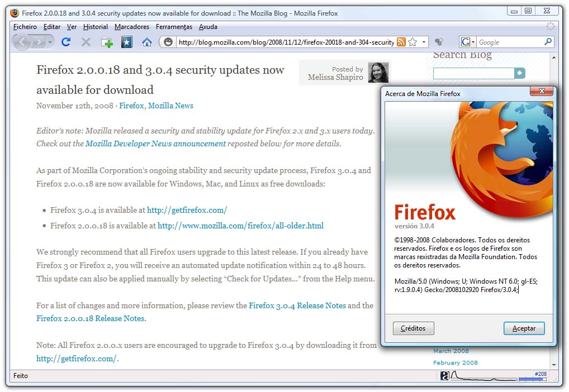The image size is (569, 392).
Task: Click the site identity smiley icon
Action: [x=168, y=42]
